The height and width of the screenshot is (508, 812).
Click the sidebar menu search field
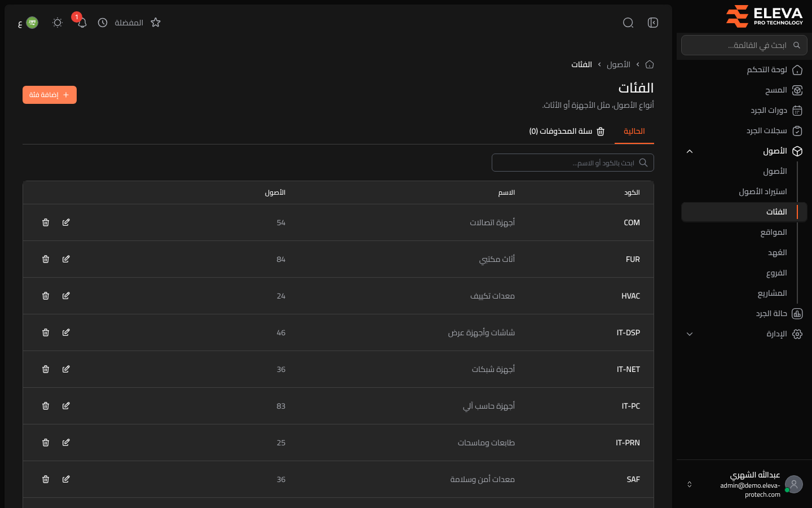coord(744,45)
